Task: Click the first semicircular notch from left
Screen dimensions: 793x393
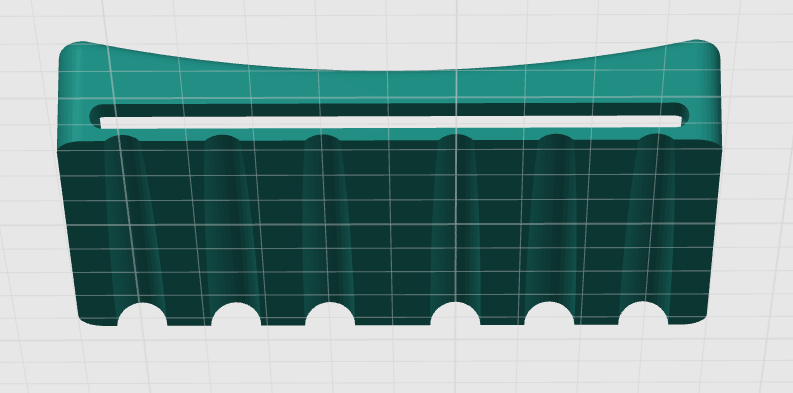Action: coord(142,314)
